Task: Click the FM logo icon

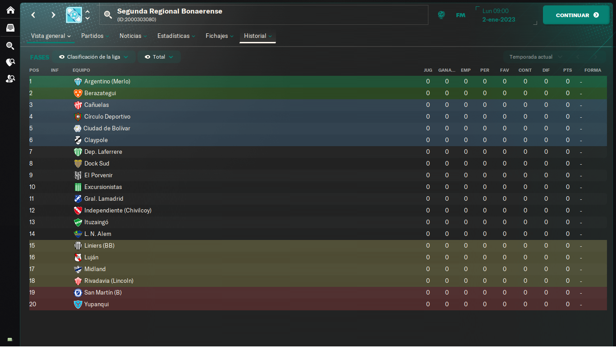Action: coord(460,15)
